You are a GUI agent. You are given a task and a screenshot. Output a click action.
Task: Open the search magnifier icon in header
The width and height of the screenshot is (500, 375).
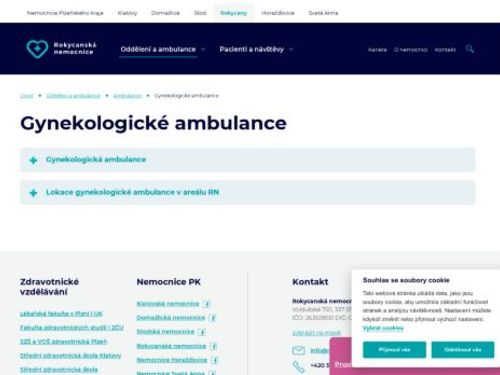point(470,49)
